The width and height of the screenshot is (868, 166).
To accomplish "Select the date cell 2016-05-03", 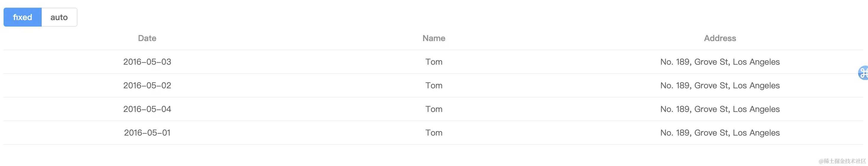I will [147, 62].
